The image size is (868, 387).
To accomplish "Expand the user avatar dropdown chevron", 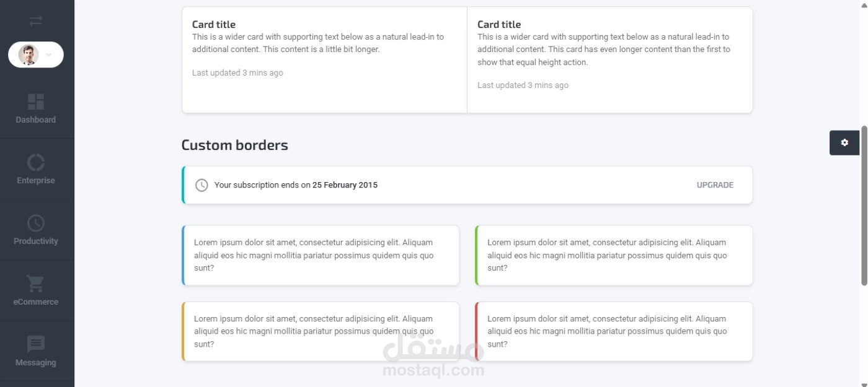I will click(49, 55).
